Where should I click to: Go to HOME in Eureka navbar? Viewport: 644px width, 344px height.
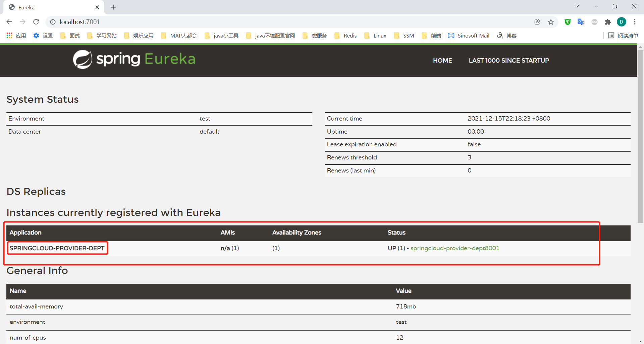click(442, 61)
